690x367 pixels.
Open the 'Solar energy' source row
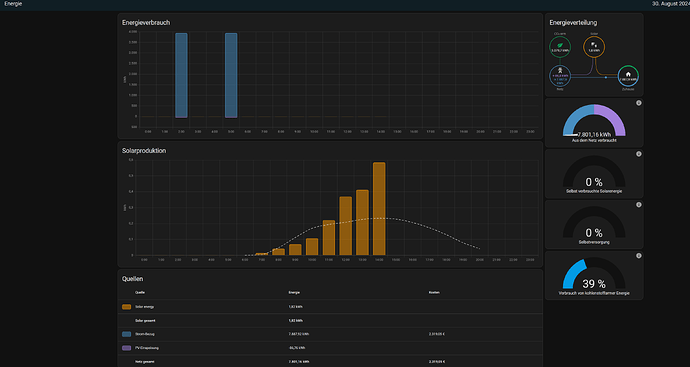coord(330,307)
